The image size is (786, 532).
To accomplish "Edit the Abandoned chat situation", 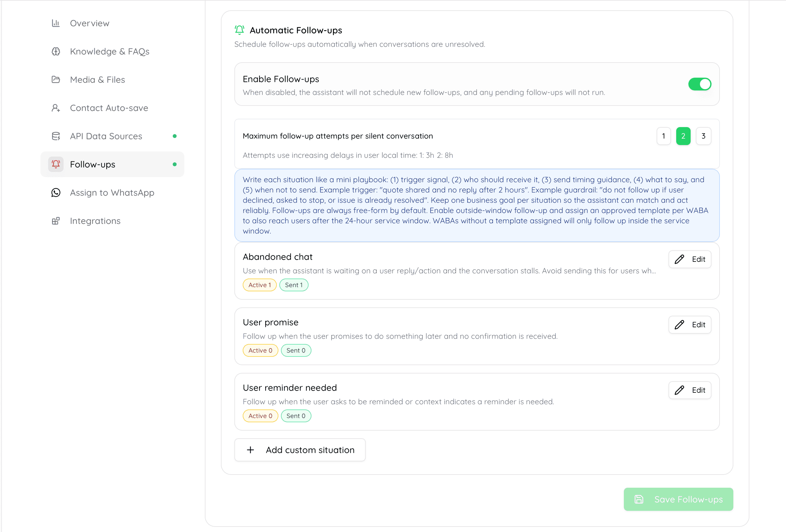I will coord(690,259).
